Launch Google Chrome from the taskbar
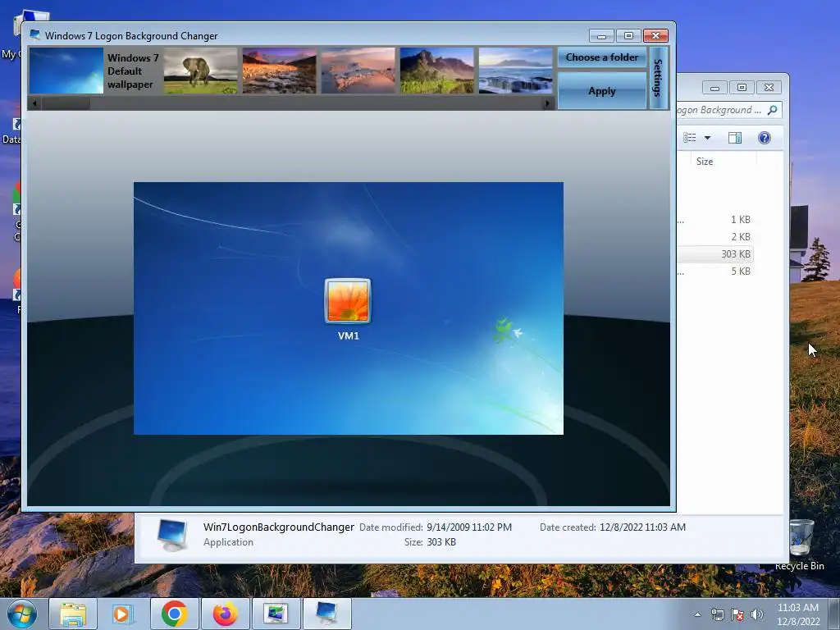The image size is (840, 630). (x=174, y=614)
